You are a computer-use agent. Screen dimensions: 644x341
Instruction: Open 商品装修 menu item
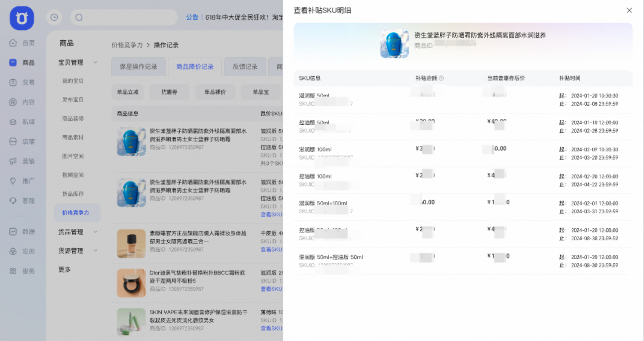tap(73, 118)
